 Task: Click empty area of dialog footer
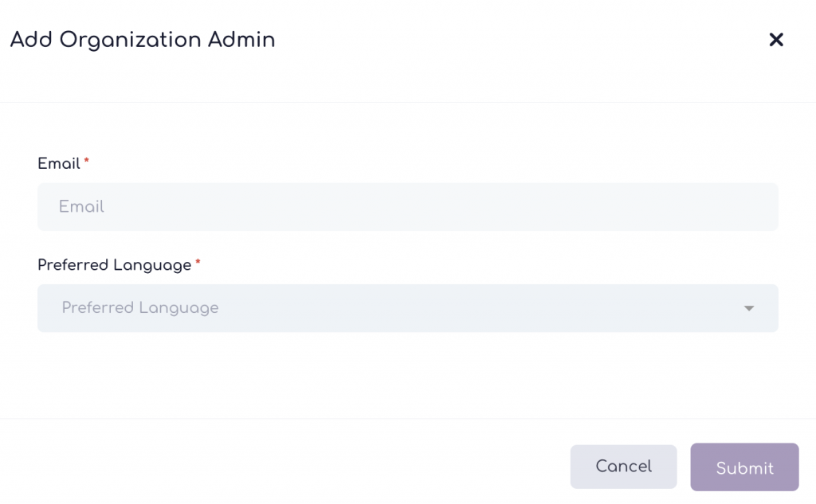coord(279,466)
